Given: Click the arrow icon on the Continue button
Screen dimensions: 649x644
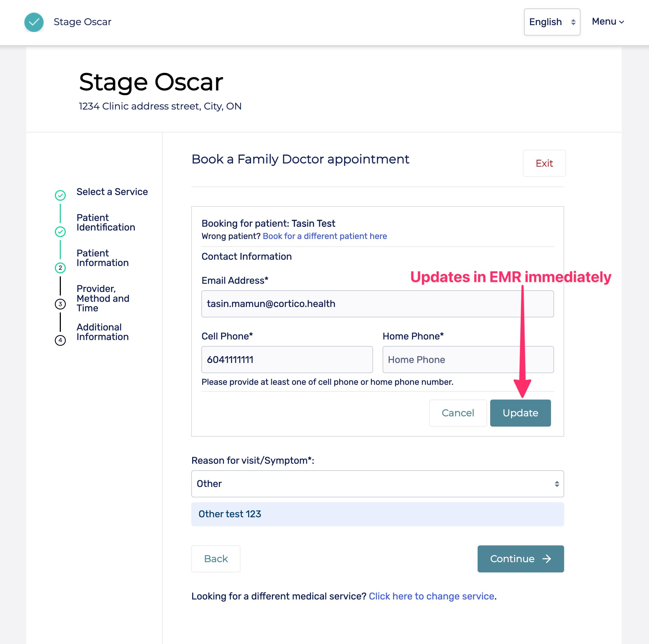Looking at the screenshot, I should [x=547, y=559].
